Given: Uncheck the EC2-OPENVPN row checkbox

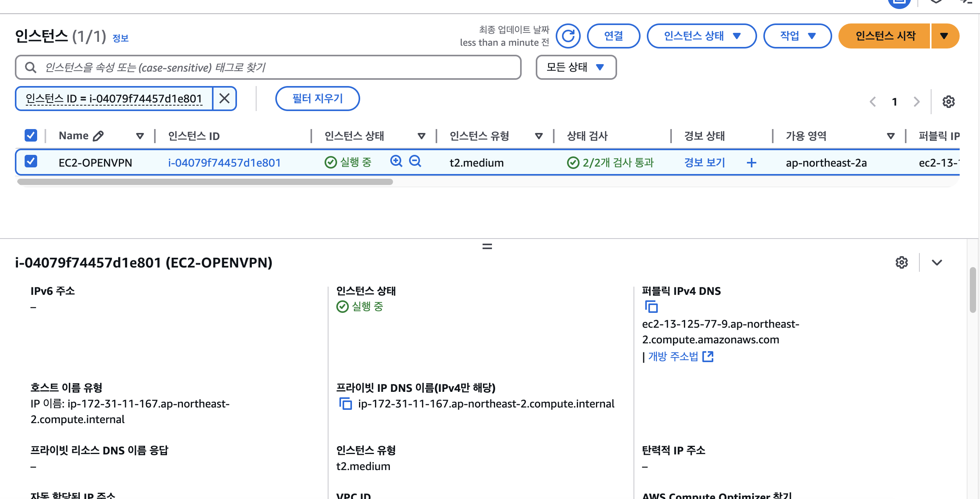Looking at the screenshot, I should coord(31,161).
